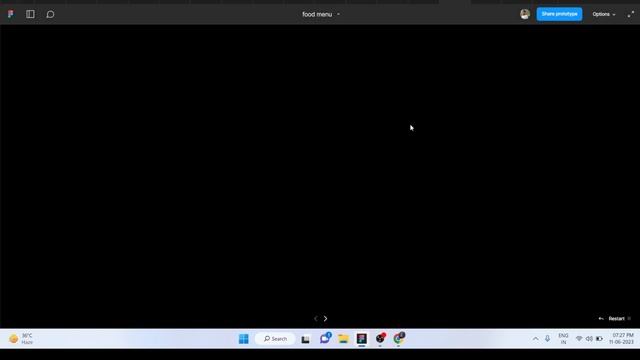Open the Chat app in the taskbar
The width and height of the screenshot is (640, 360).
(x=325, y=338)
